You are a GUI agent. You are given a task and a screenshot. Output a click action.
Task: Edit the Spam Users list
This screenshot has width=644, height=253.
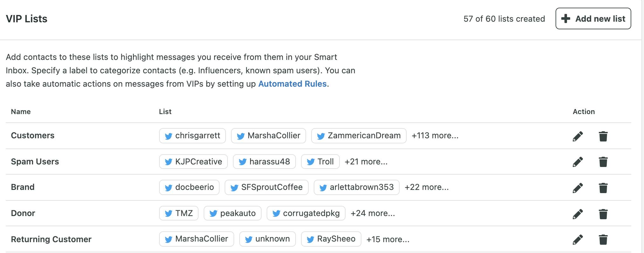pyautogui.click(x=578, y=162)
